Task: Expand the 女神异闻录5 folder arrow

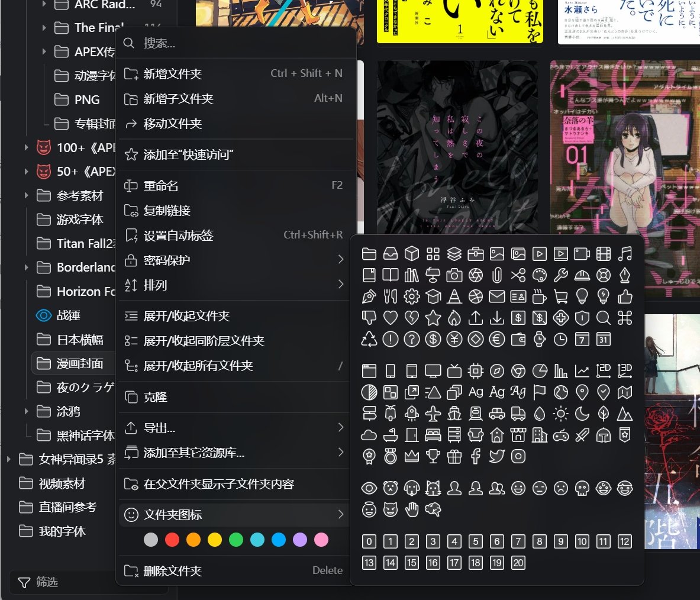Action: click(x=8, y=459)
